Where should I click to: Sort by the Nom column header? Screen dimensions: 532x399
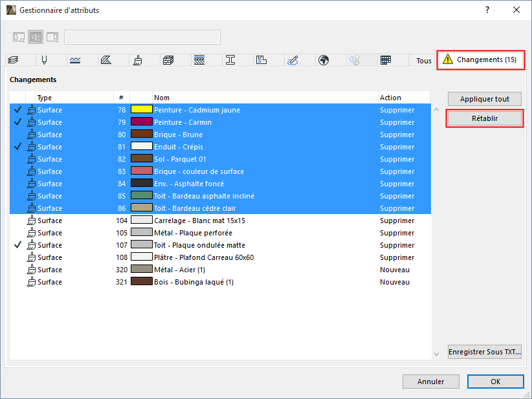(x=265, y=98)
